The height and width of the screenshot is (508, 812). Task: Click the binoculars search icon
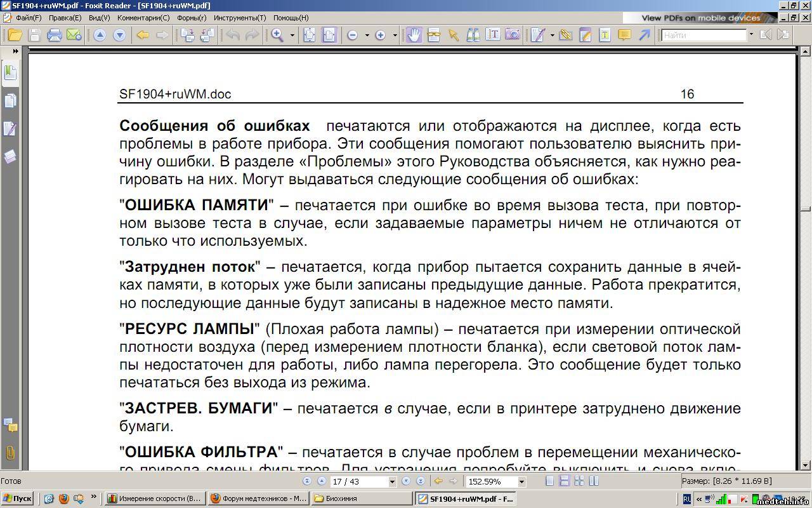[473, 36]
